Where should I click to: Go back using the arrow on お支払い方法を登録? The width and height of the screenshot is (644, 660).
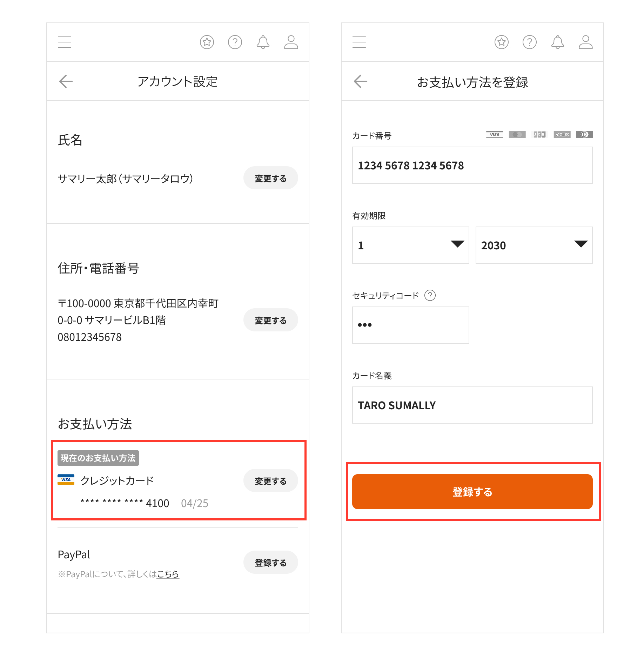pyautogui.click(x=360, y=81)
